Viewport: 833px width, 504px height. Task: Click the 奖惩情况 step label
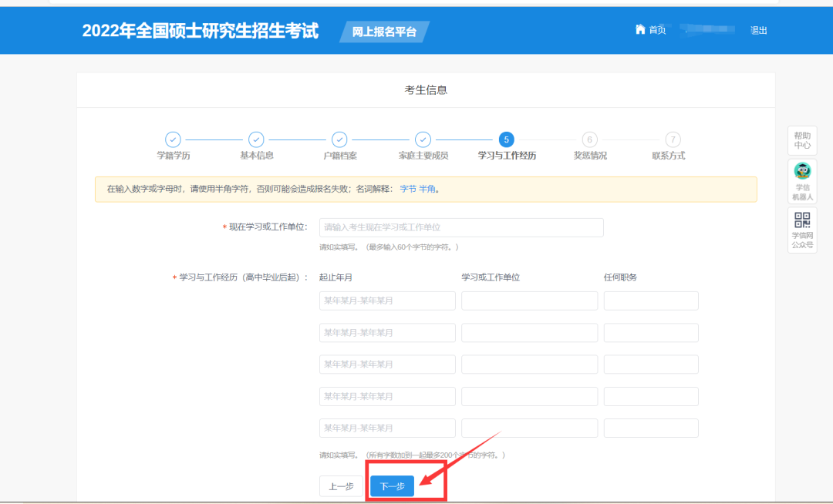[590, 156]
